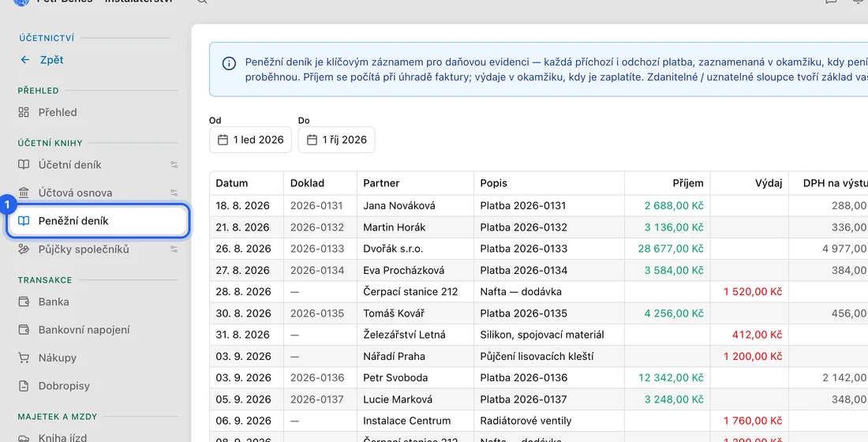The width and height of the screenshot is (868, 442).
Task: Click partner Lucie Marková
Action: (x=398, y=399)
